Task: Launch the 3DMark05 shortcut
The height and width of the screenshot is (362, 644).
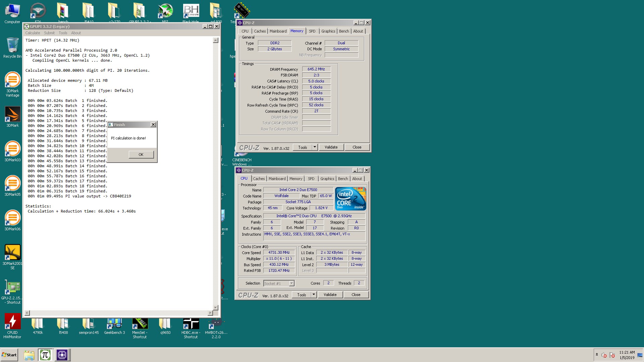Action: (12, 186)
